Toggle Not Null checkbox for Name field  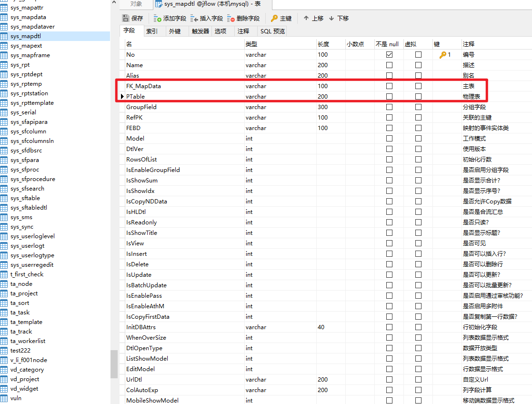389,65
